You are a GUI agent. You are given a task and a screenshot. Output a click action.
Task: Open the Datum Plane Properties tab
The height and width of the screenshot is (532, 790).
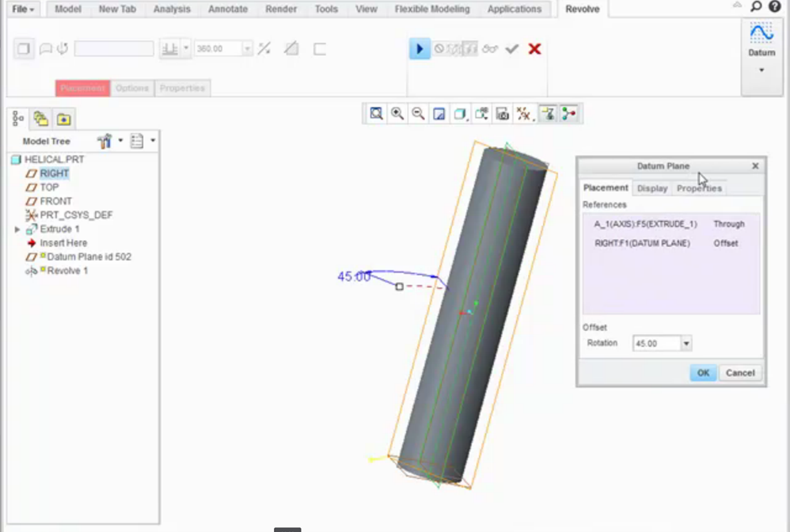(x=699, y=188)
